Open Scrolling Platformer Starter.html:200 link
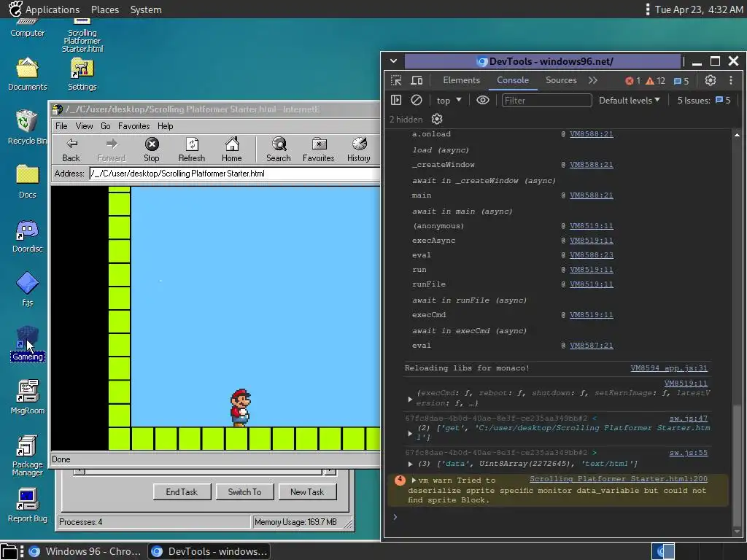The width and height of the screenshot is (747, 560). tap(619, 478)
